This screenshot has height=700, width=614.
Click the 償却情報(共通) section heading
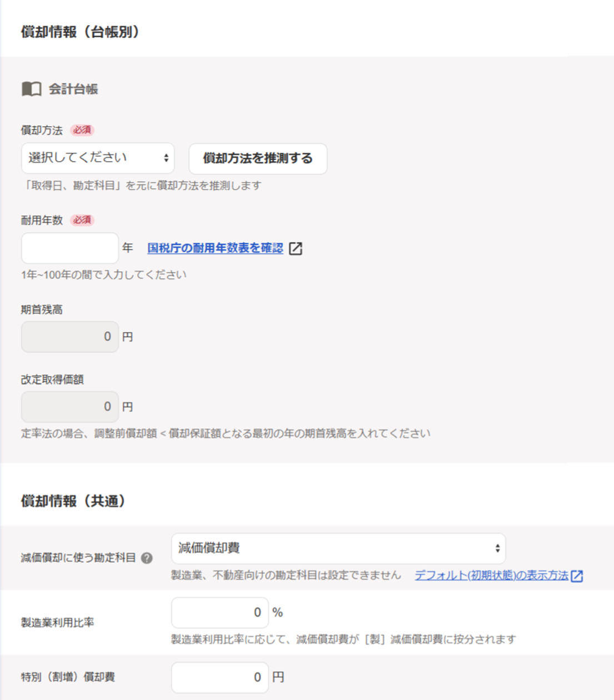(x=73, y=501)
